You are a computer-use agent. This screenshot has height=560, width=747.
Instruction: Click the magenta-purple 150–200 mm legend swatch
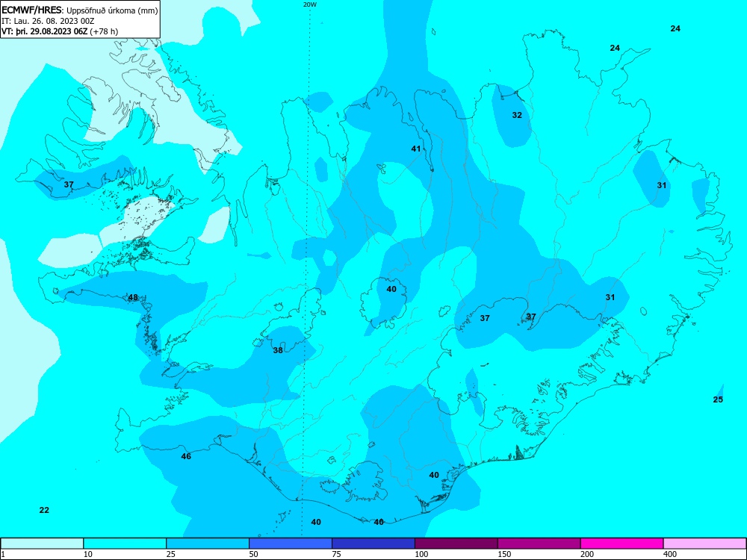539,544
